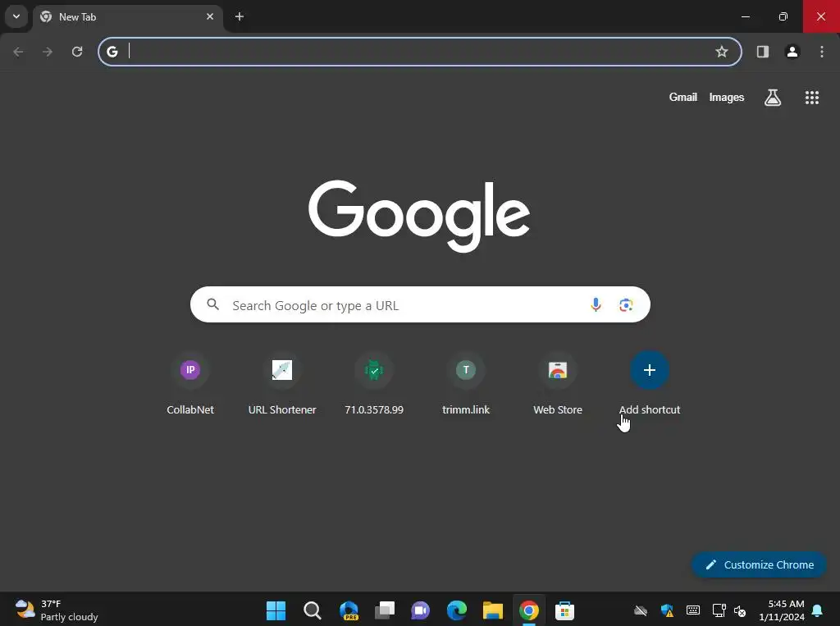Click the Add shortcut plus button
The width and height of the screenshot is (840, 626).
pos(650,370)
